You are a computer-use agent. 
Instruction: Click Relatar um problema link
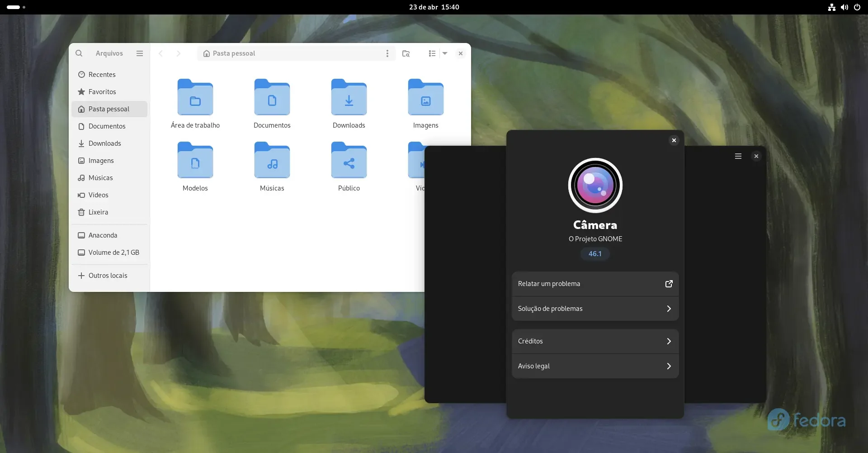tap(595, 284)
